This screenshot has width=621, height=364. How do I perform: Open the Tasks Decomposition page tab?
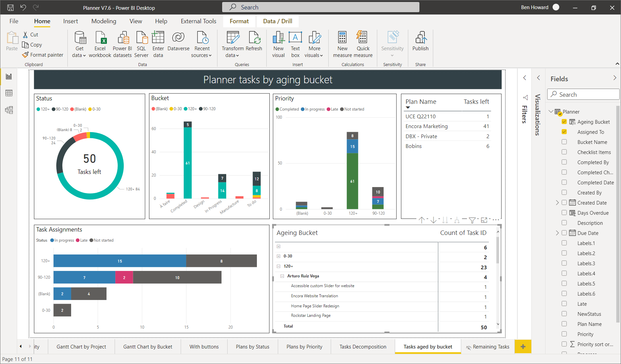pos(362,346)
